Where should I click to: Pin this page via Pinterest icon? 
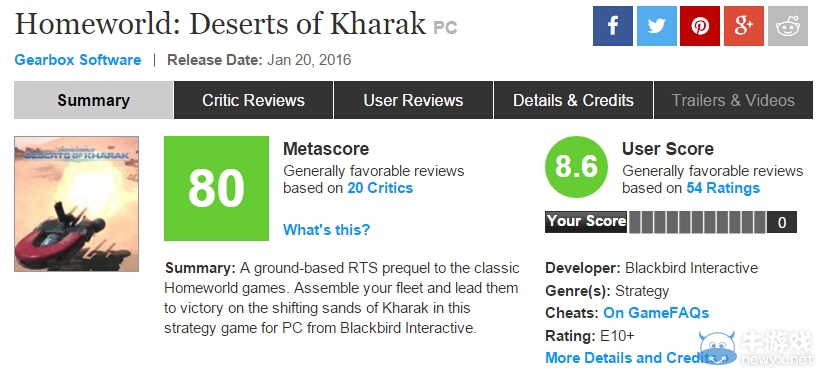(x=700, y=26)
